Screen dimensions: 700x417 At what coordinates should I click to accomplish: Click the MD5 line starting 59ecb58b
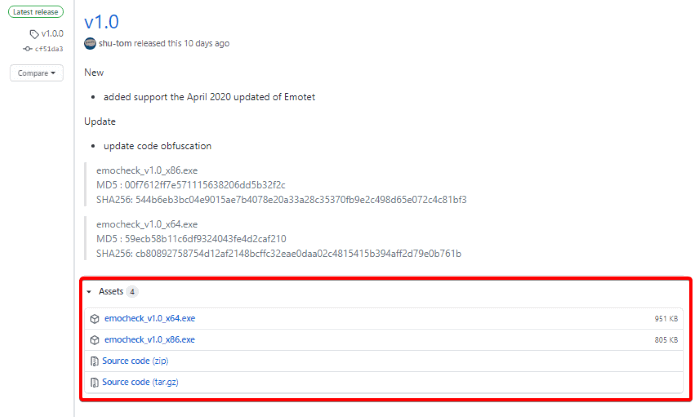coord(191,239)
